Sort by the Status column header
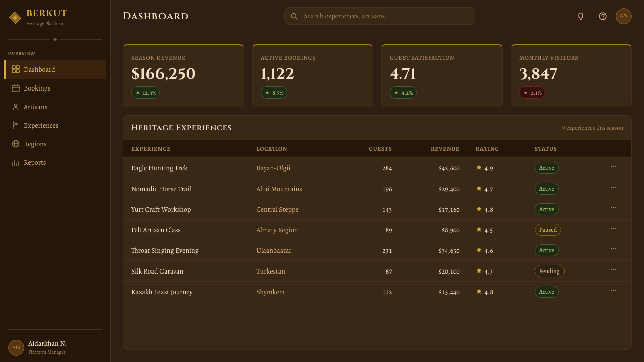Screen dimensions: 644x362 pos(546,149)
